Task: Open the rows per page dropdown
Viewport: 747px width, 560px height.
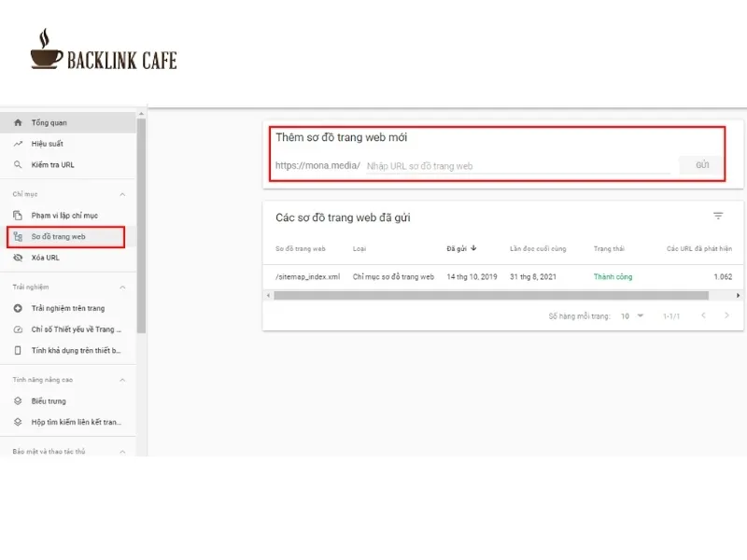Action: coord(632,315)
